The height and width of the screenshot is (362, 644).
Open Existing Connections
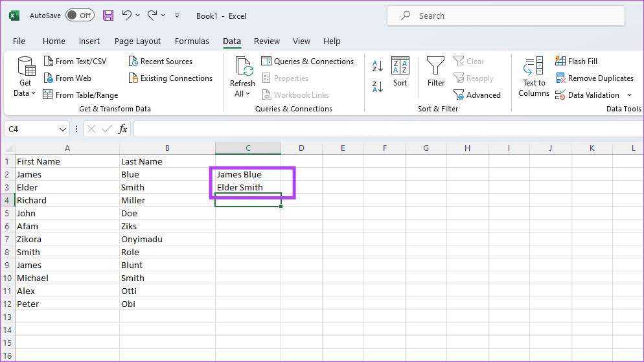[x=171, y=78]
